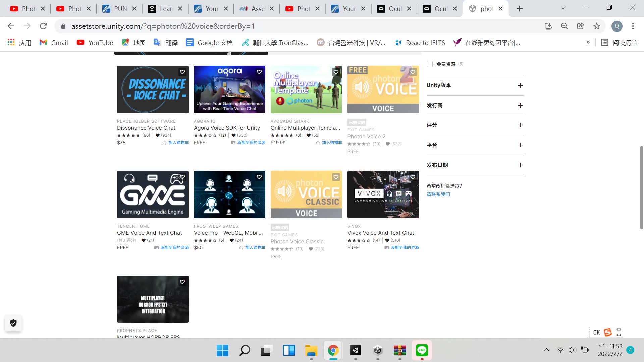Screen dimensions: 644x362
Task: Add GME Voice And Text Chat to assets
Action: (x=171, y=248)
